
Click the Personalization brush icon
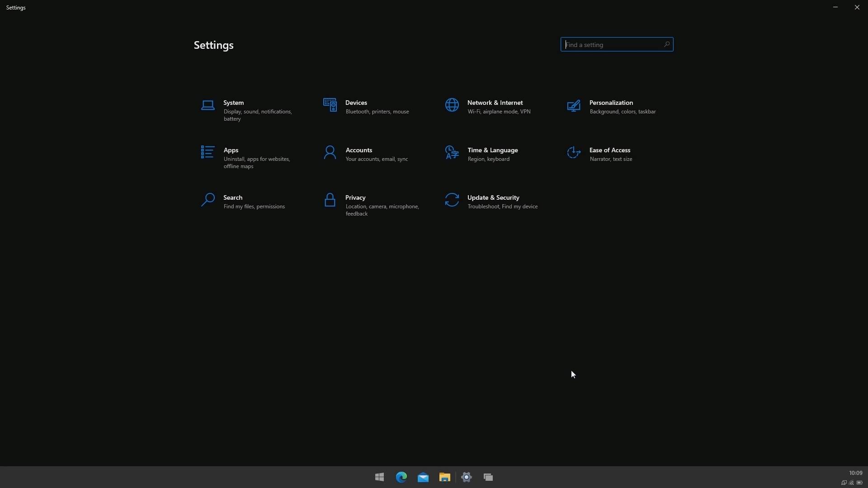tap(573, 106)
